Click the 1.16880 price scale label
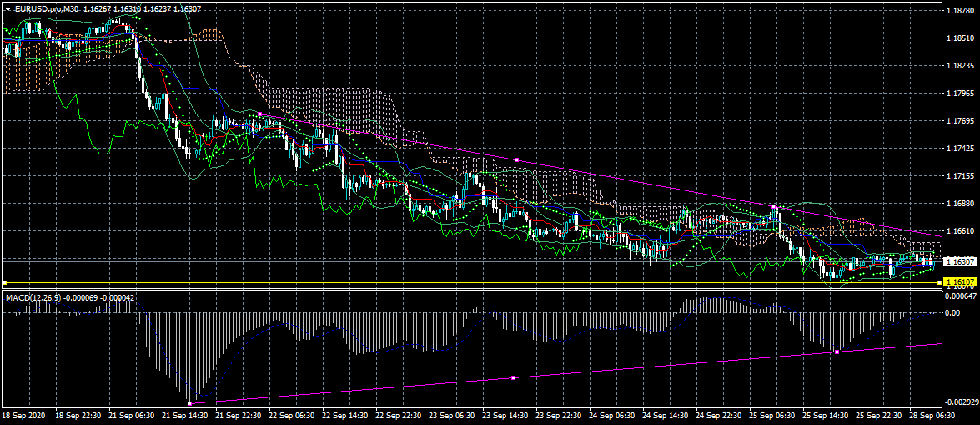Screen dimensions: 980x425 (961, 204)
